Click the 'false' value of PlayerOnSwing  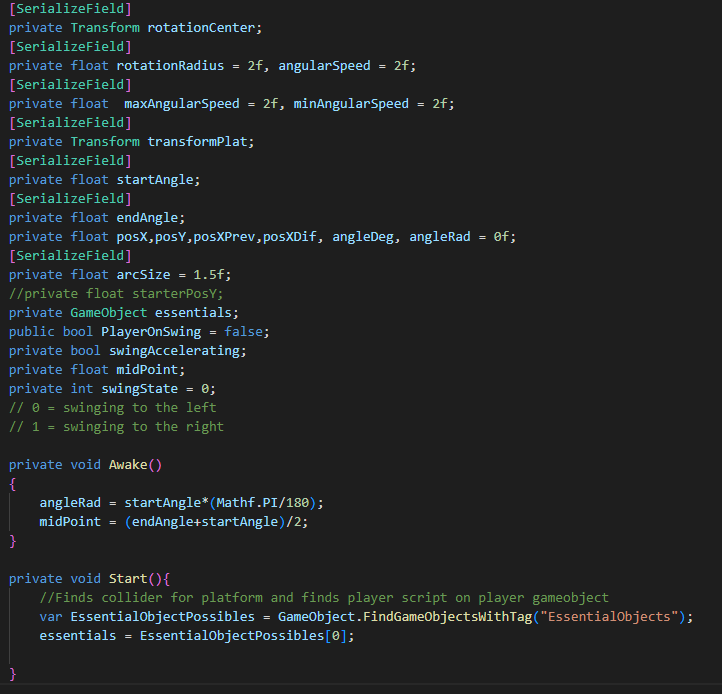coord(243,332)
